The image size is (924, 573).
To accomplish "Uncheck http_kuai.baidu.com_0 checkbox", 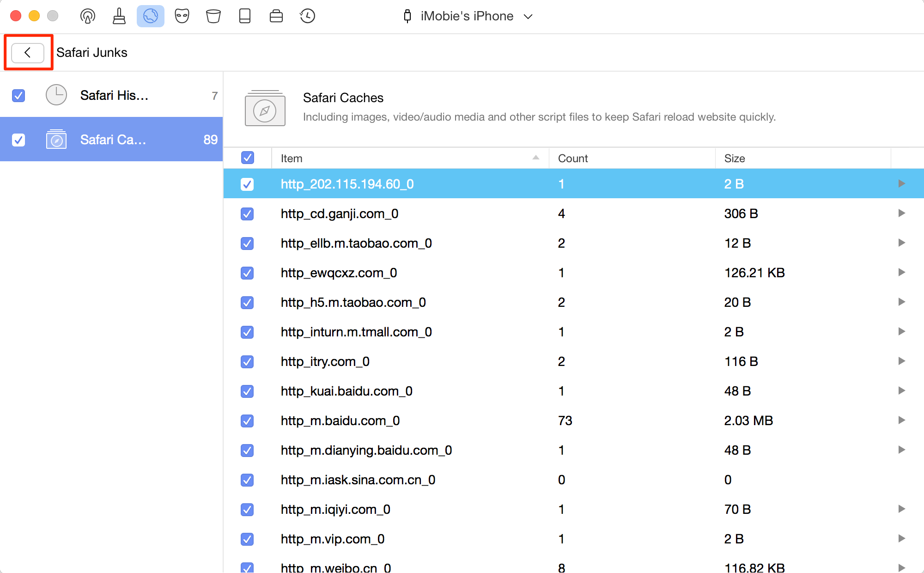I will coord(247,391).
